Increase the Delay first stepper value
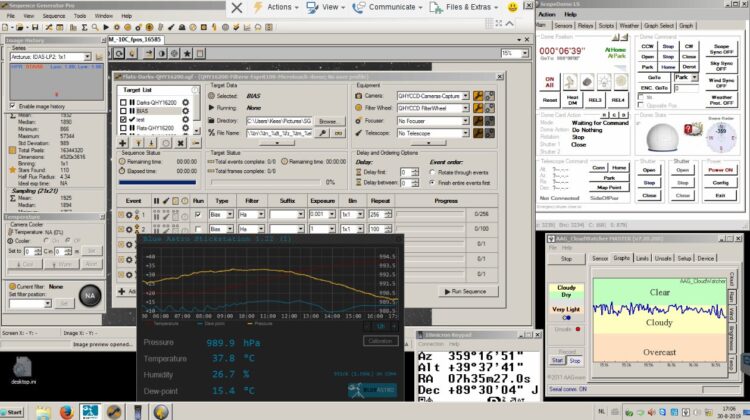Image resolution: width=750 pixels, height=420 pixels. (x=415, y=170)
